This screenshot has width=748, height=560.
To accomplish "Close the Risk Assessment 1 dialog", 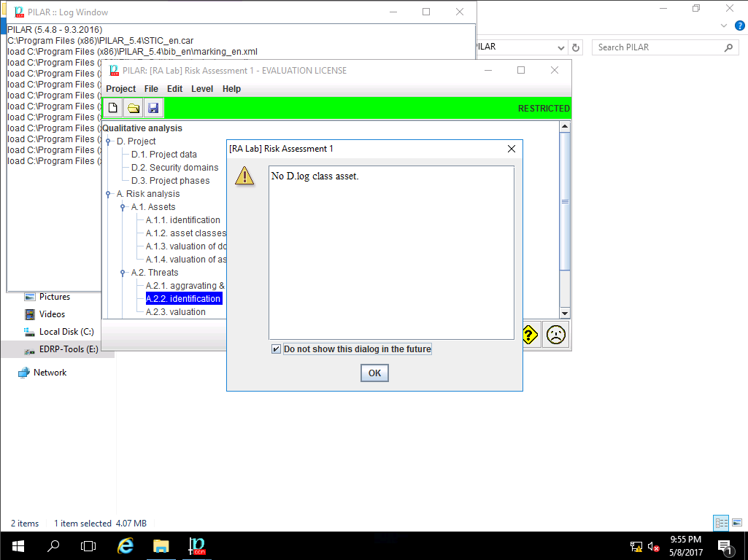I will [512, 149].
